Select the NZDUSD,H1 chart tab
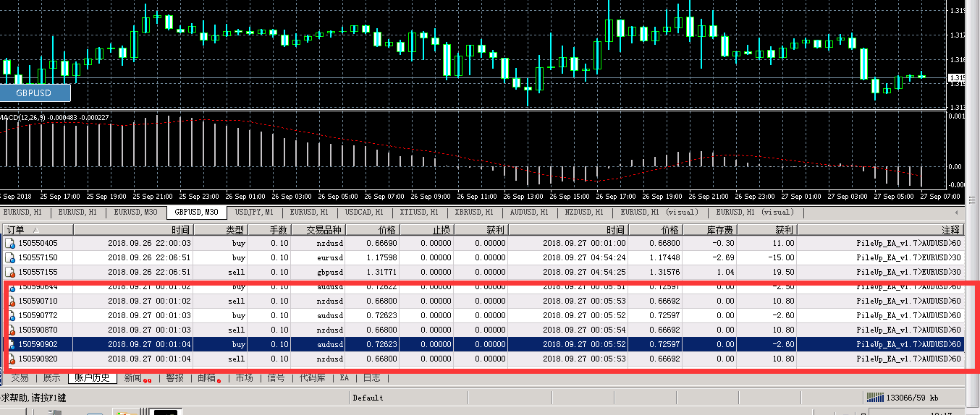This screenshot has height=415, width=980. tap(584, 212)
